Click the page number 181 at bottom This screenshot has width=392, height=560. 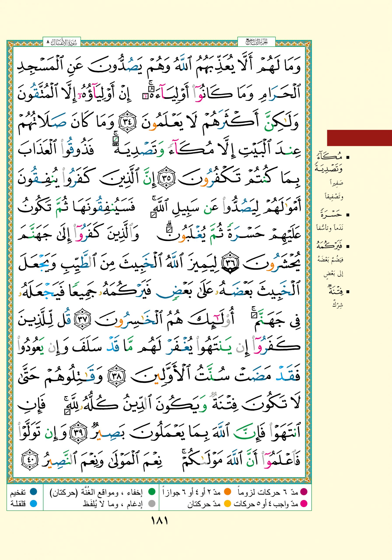pyautogui.click(x=159, y=521)
